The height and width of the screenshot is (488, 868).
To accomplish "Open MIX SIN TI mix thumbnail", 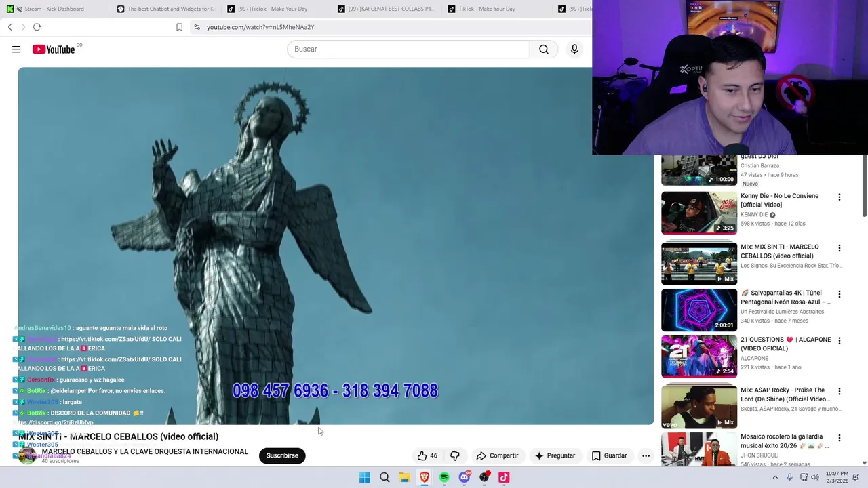I will [x=699, y=264].
